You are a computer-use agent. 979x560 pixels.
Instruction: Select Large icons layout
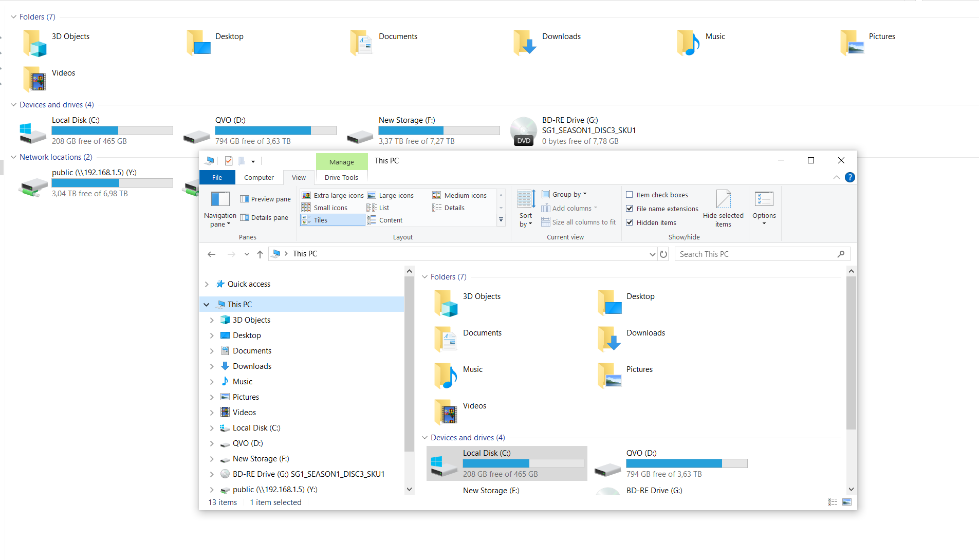pyautogui.click(x=391, y=195)
